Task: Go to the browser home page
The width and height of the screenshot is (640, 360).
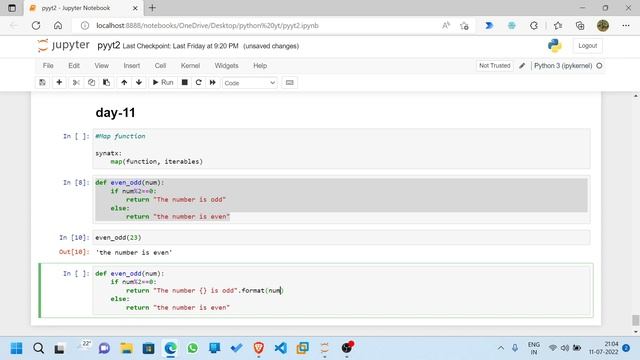Action: pos(58,26)
